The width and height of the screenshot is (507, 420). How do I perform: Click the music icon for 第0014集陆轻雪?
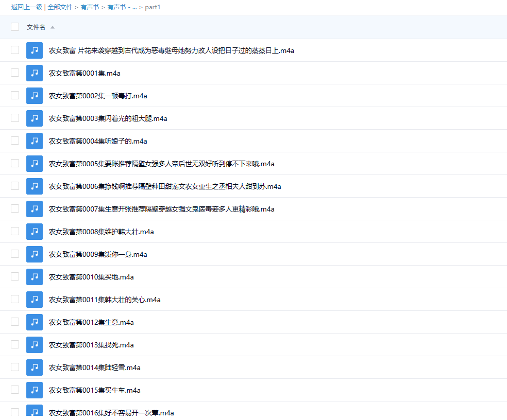click(34, 367)
